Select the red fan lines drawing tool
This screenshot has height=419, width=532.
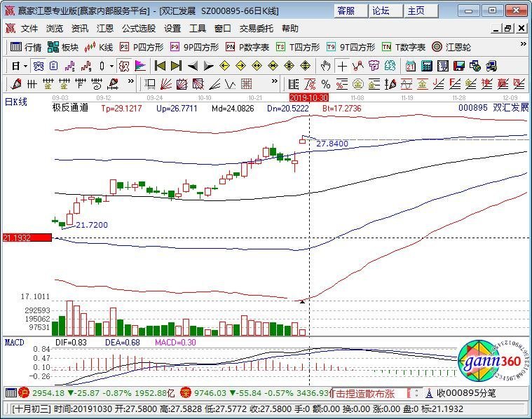(x=166, y=84)
